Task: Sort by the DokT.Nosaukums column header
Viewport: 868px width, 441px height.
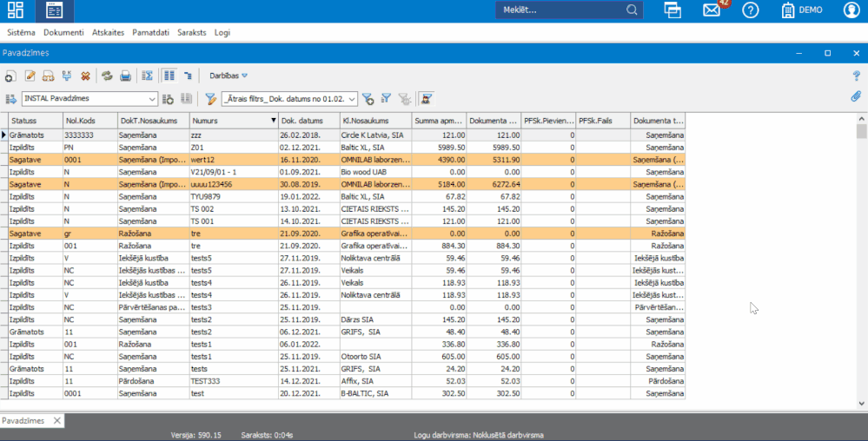Action: [153, 121]
